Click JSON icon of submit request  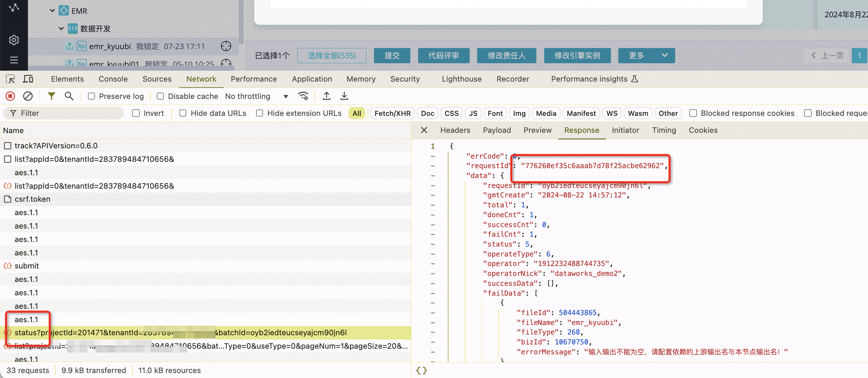[7, 266]
